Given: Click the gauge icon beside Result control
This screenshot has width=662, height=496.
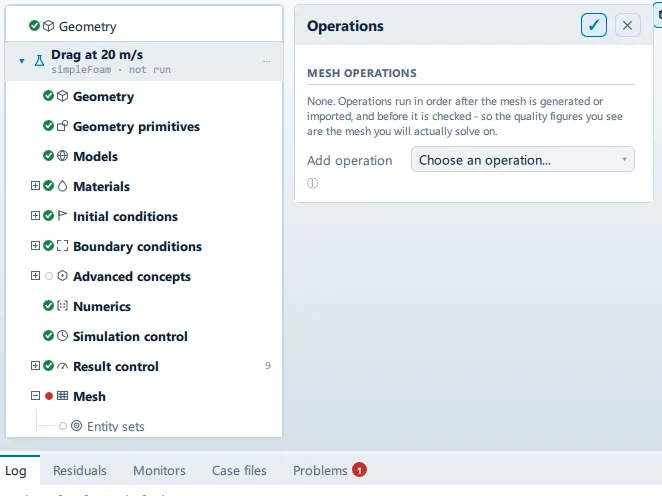Looking at the screenshot, I should tap(62, 366).
